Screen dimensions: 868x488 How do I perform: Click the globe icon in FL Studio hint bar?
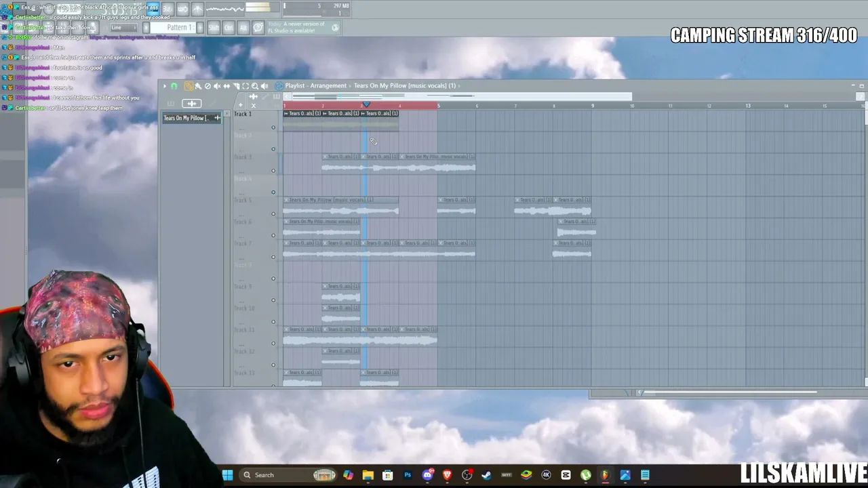pos(335,28)
